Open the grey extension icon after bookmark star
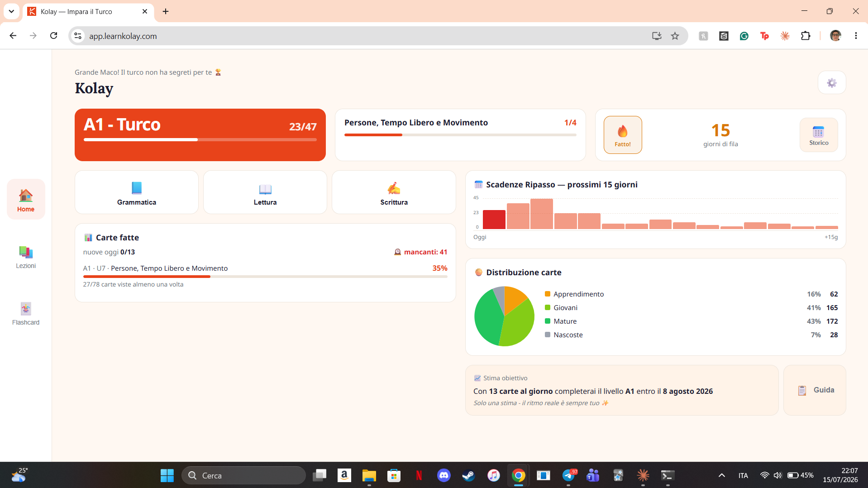The height and width of the screenshot is (488, 868). click(703, 36)
